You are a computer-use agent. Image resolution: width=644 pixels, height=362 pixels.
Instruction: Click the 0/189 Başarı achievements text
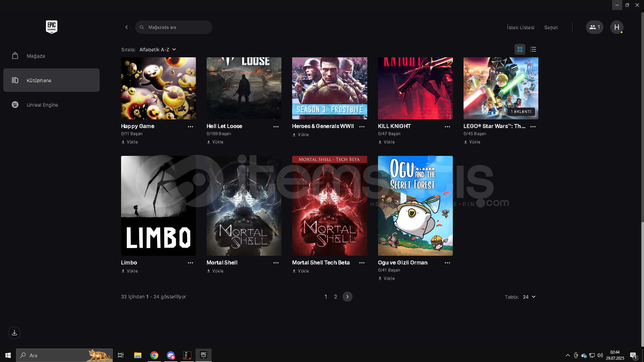(219, 134)
